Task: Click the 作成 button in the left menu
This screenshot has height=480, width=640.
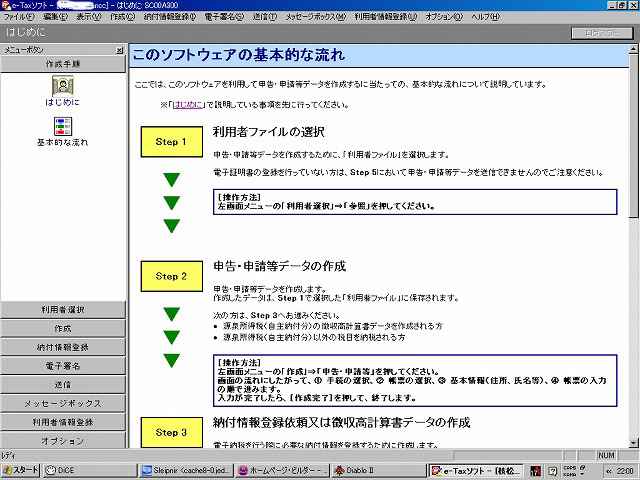Action: (63, 329)
